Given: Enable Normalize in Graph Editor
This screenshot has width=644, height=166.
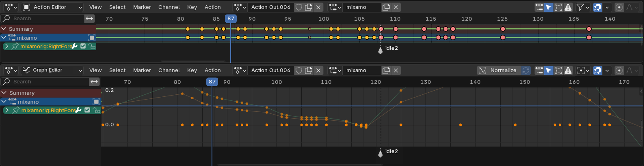Looking at the screenshot, I should pyautogui.click(x=499, y=70).
